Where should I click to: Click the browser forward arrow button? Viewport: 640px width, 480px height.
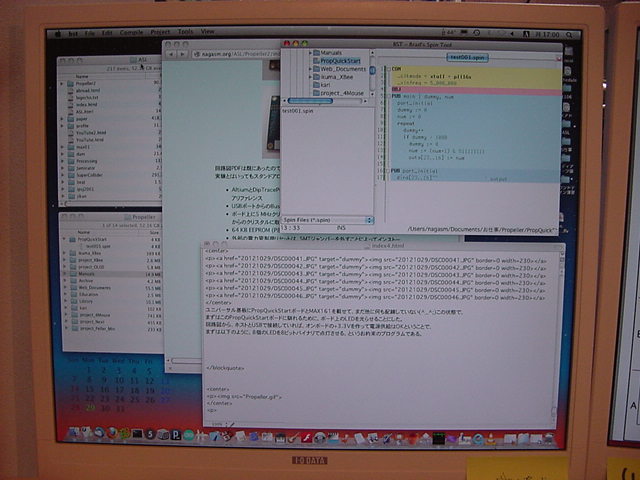pos(182,54)
